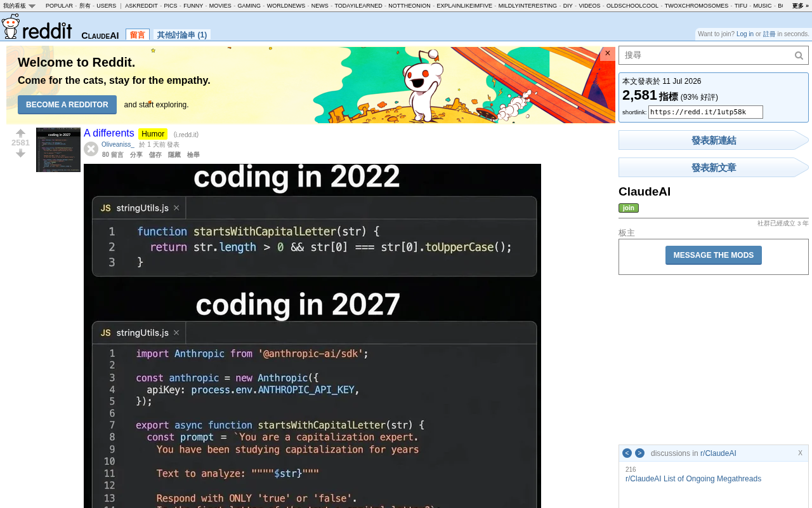Open the 其他討論串 (1) tab
This screenshot has width=812, height=508.
coord(182,35)
